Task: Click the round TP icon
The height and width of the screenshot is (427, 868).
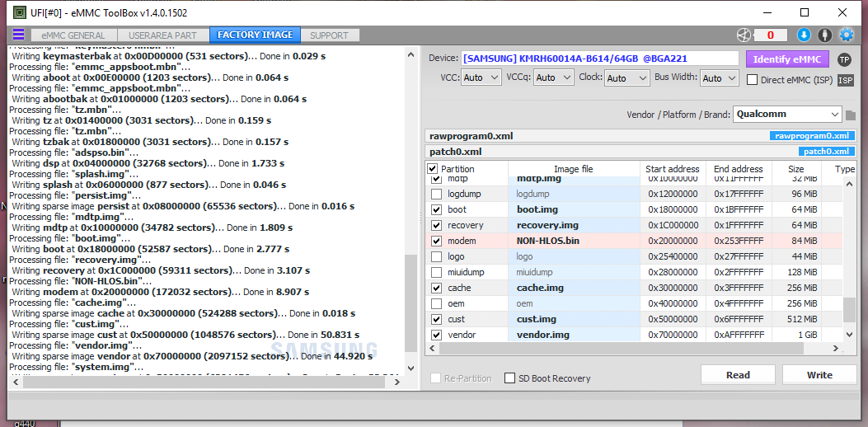Action: point(844,59)
